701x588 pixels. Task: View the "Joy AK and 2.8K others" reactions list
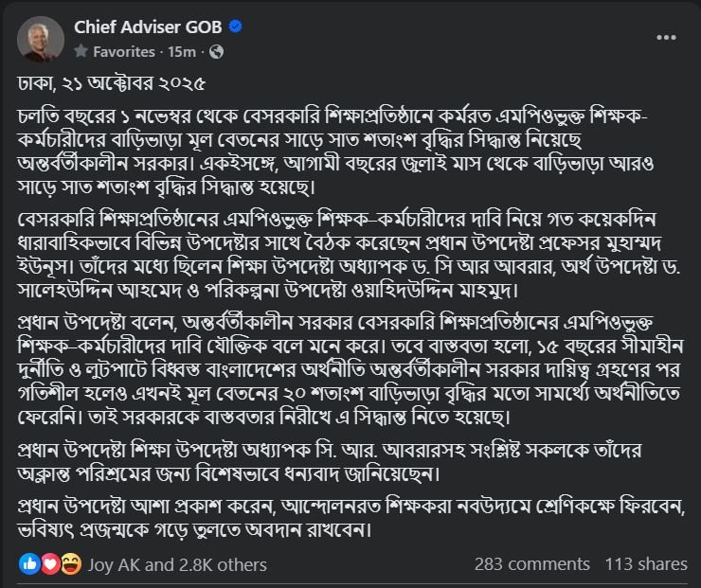pos(177,564)
